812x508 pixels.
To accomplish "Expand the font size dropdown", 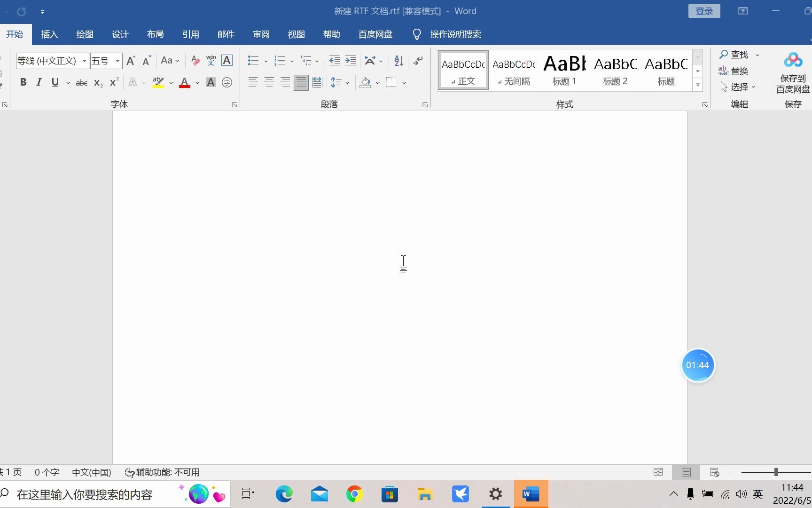I will (117, 61).
